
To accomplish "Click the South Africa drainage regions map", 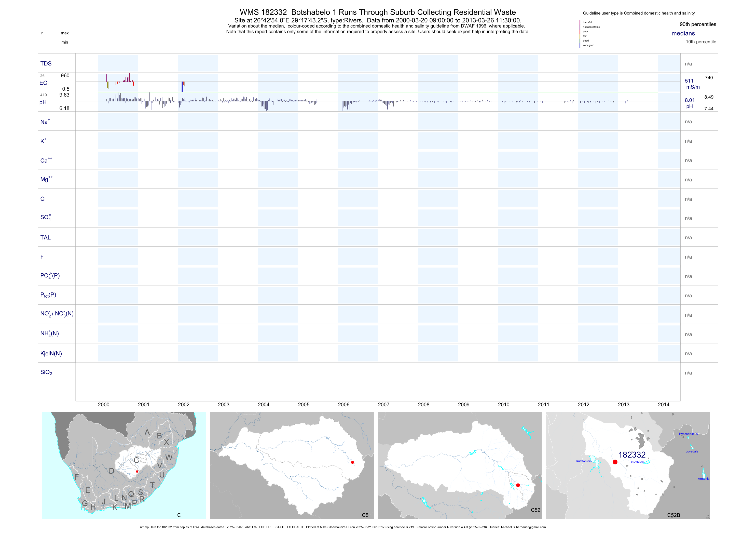I will [124, 465].
